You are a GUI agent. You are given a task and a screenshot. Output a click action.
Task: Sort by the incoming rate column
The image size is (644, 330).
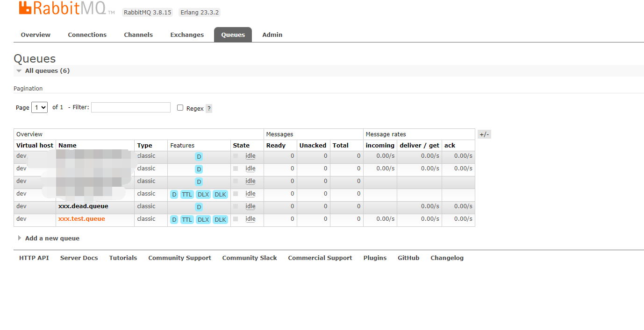tap(380, 145)
